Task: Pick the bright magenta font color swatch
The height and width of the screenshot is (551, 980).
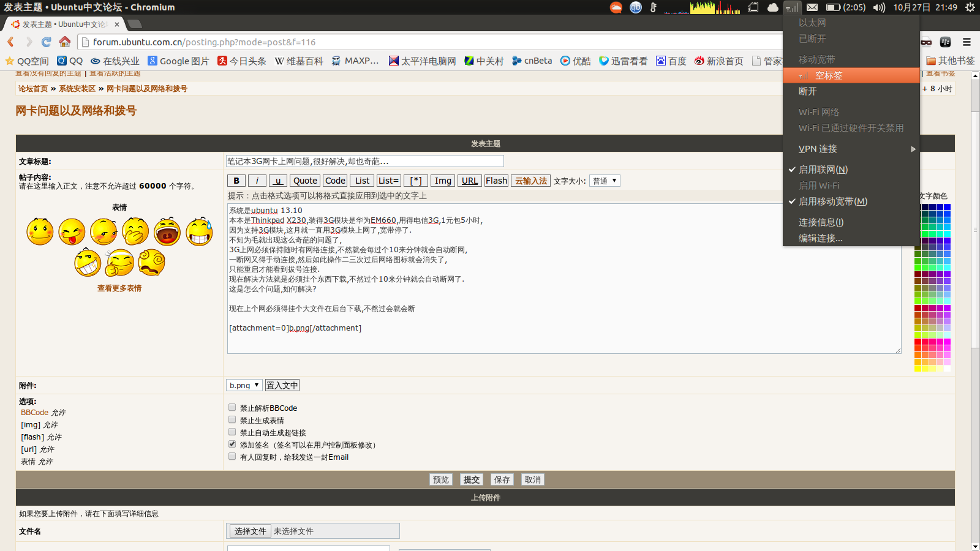Action: point(948,342)
